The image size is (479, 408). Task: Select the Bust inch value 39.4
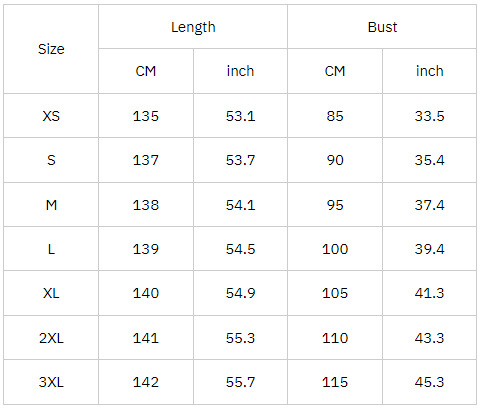[x=429, y=249]
